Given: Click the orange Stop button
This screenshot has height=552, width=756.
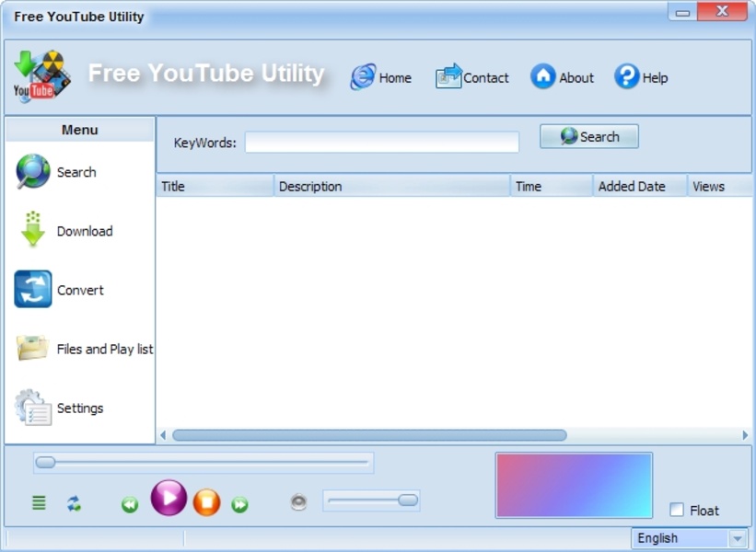Looking at the screenshot, I should point(207,502).
